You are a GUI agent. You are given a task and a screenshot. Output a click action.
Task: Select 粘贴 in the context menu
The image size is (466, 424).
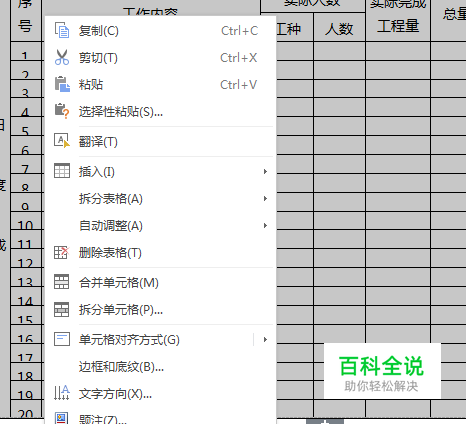point(161,85)
